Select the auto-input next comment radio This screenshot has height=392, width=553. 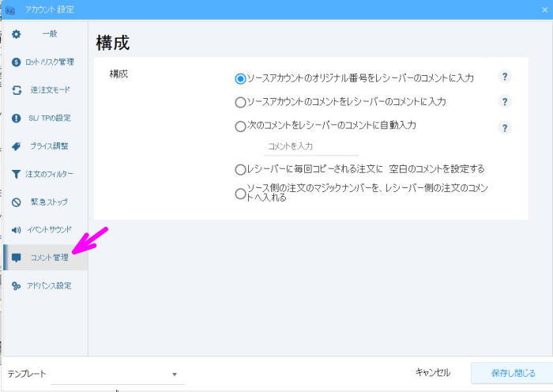click(x=240, y=126)
